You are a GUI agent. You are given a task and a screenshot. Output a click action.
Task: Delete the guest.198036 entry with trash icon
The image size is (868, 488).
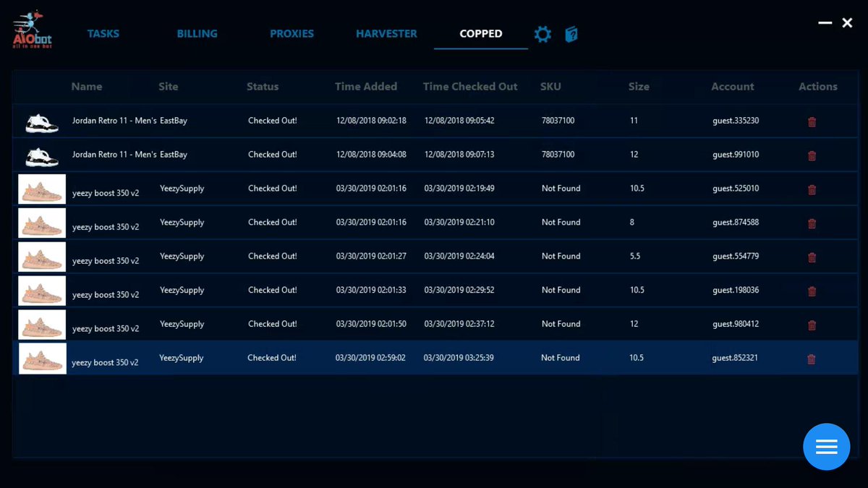point(812,291)
